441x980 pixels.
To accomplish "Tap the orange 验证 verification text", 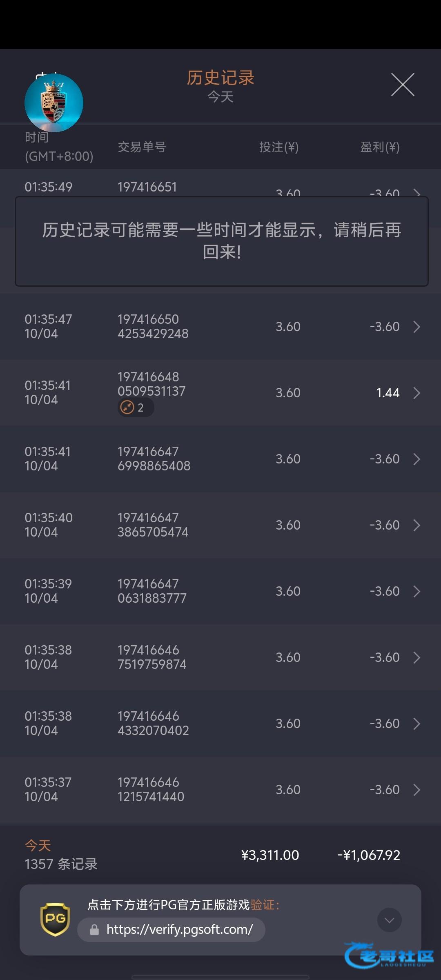I will pos(262,905).
